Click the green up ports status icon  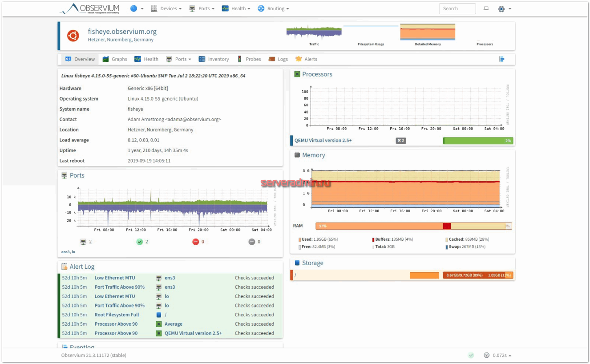140,242
